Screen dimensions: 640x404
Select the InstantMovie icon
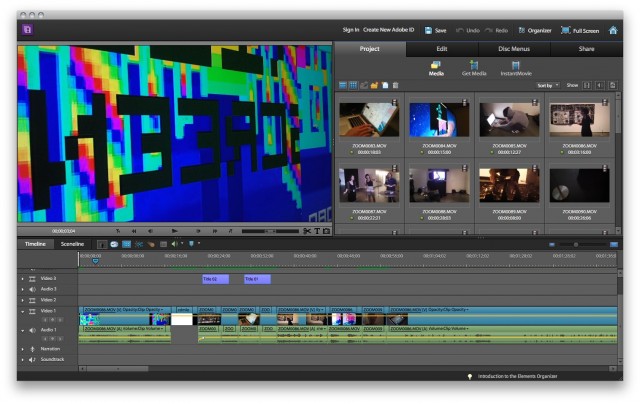point(516,68)
